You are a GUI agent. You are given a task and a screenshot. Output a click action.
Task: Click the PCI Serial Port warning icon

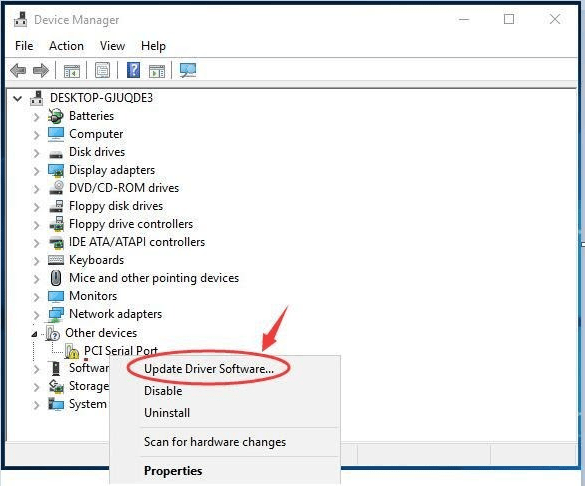click(x=72, y=351)
